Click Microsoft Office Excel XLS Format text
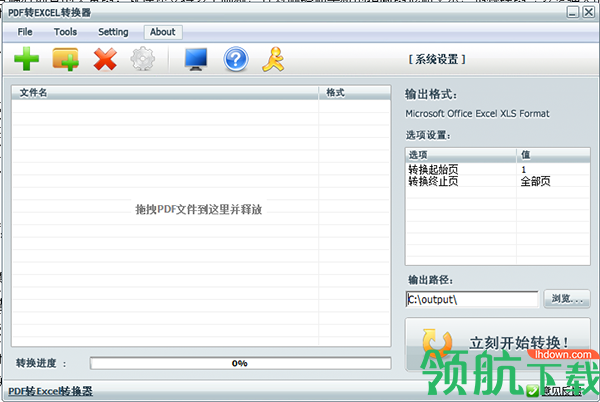Image resolution: width=600 pixels, height=402 pixels. 477,114
